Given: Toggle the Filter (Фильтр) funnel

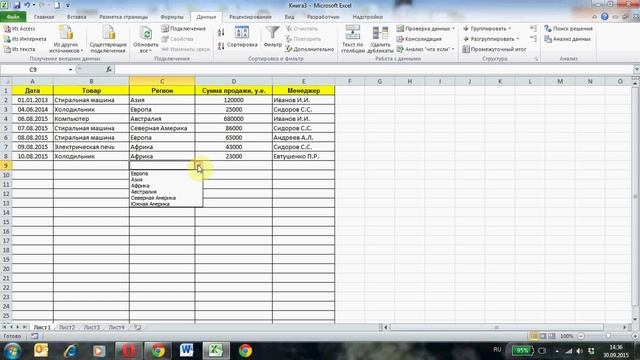Looking at the screenshot, I should pos(272,37).
